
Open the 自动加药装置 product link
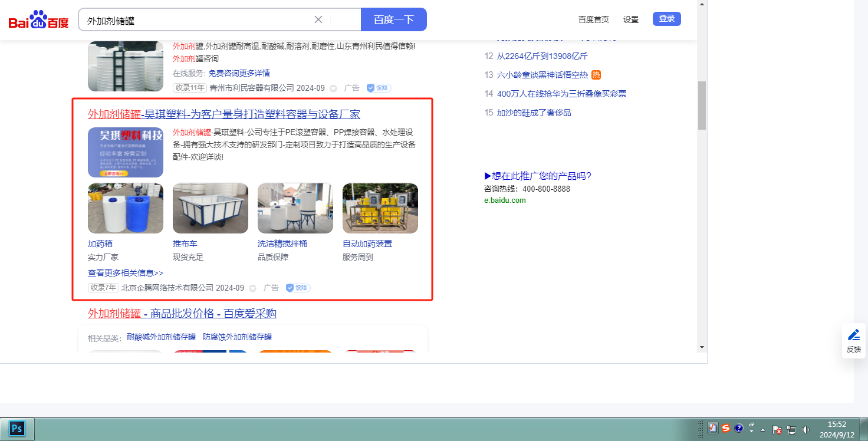(x=367, y=243)
